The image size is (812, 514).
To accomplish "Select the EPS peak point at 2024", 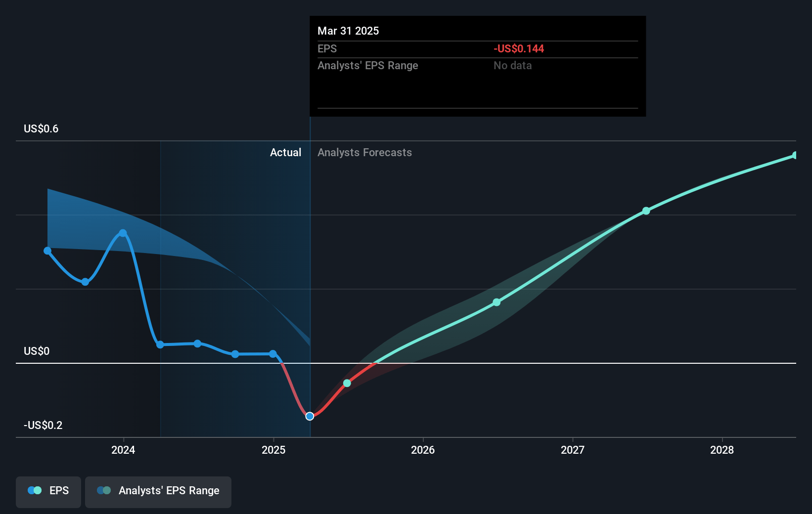I will tap(123, 233).
